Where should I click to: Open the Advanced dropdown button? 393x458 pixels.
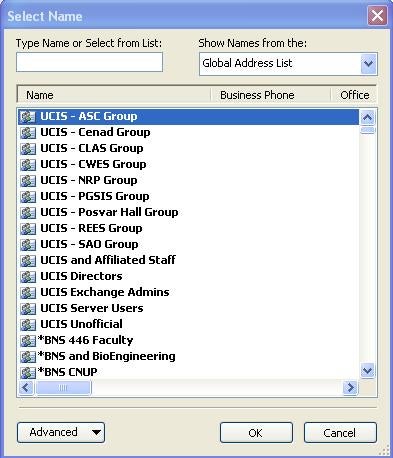click(x=61, y=433)
